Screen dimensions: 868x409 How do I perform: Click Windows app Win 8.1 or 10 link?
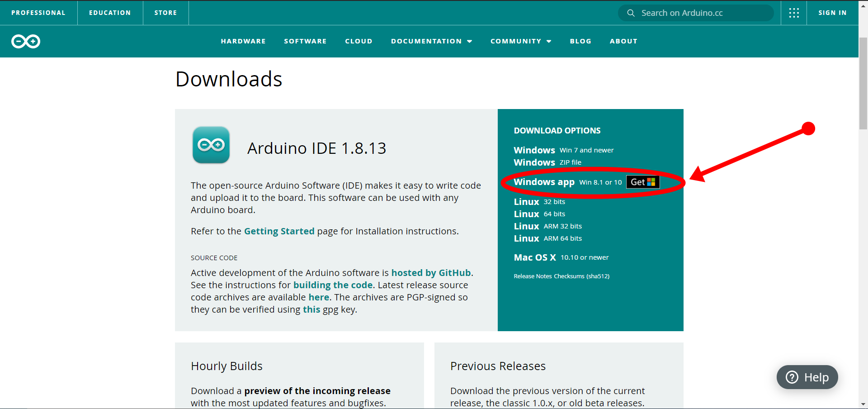click(x=568, y=182)
